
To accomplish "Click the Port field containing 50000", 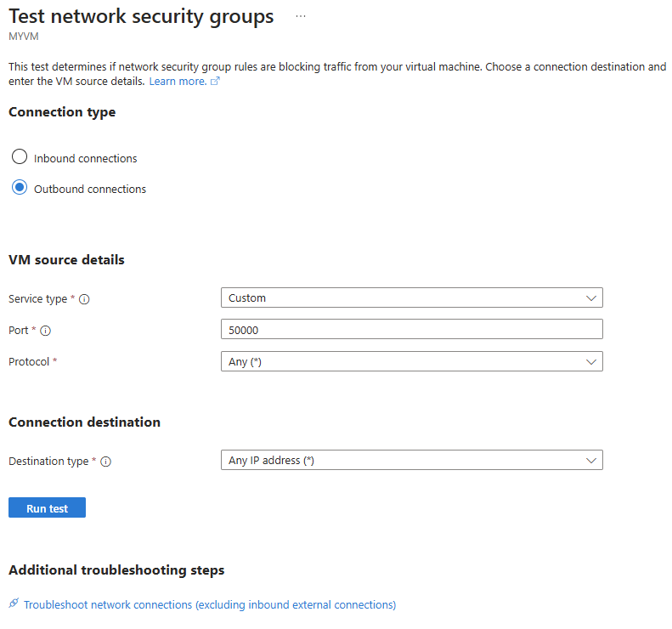I will [x=411, y=330].
